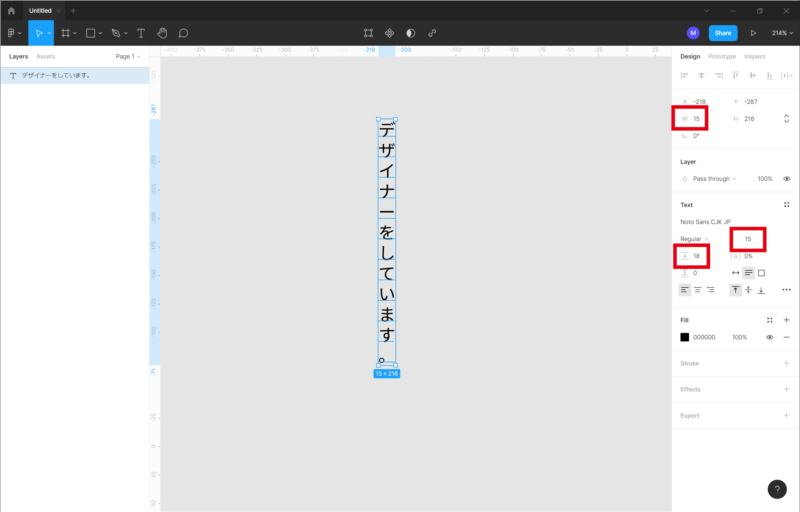This screenshot has width=800, height=512.
Task: Click the Home icon
Action: pos(10,10)
